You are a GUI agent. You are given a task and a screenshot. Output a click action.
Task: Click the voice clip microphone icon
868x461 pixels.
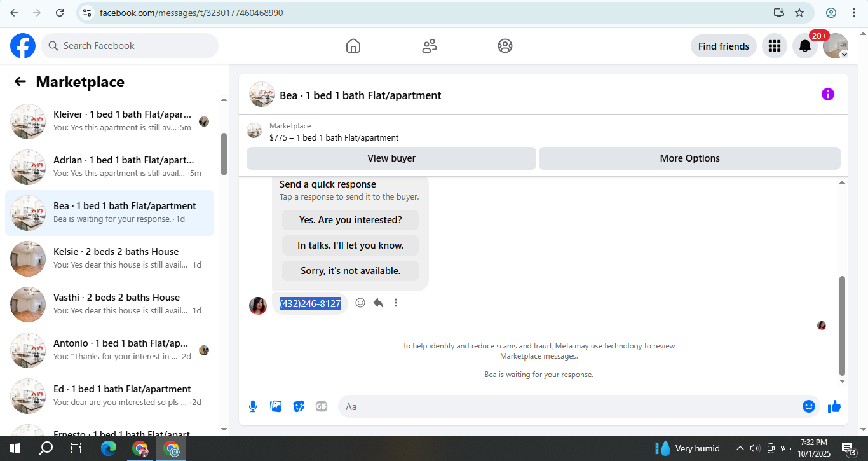click(x=253, y=406)
